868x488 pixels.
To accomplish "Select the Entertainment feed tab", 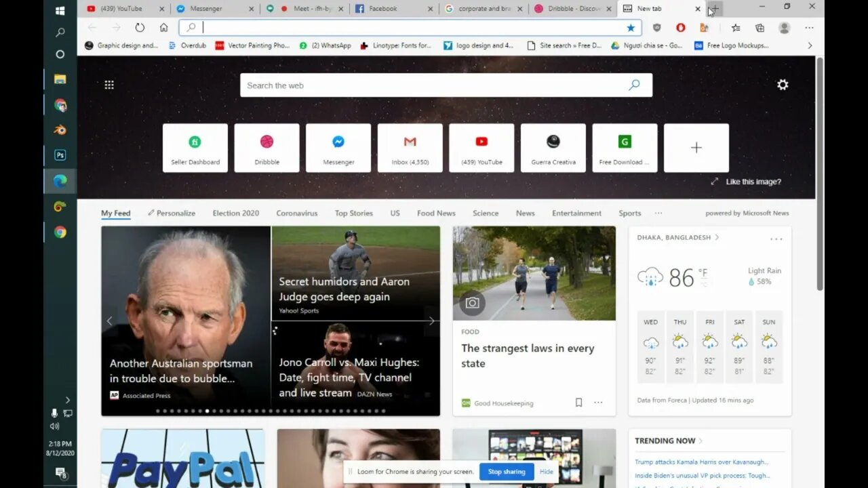I will (x=576, y=213).
